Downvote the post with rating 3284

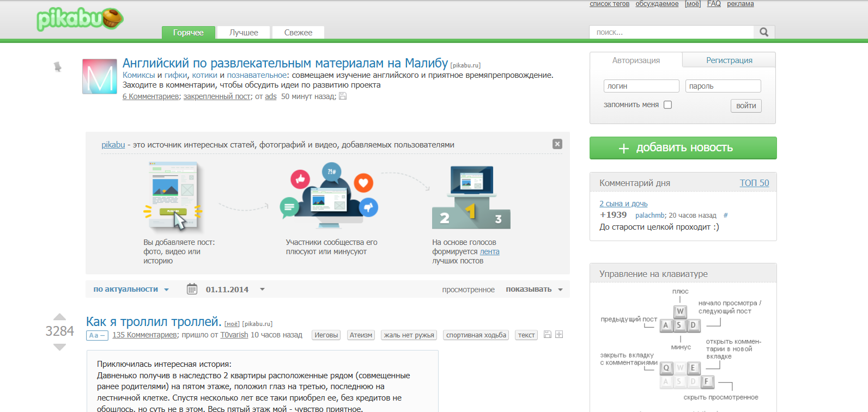pos(59,347)
